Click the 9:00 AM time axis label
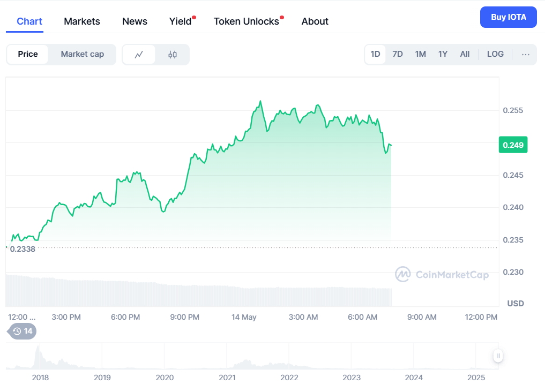The image size is (545, 392). (x=422, y=317)
